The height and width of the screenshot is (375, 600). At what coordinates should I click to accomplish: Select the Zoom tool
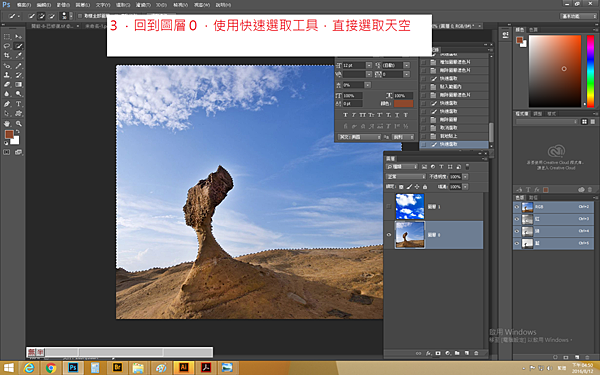[x=18, y=124]
